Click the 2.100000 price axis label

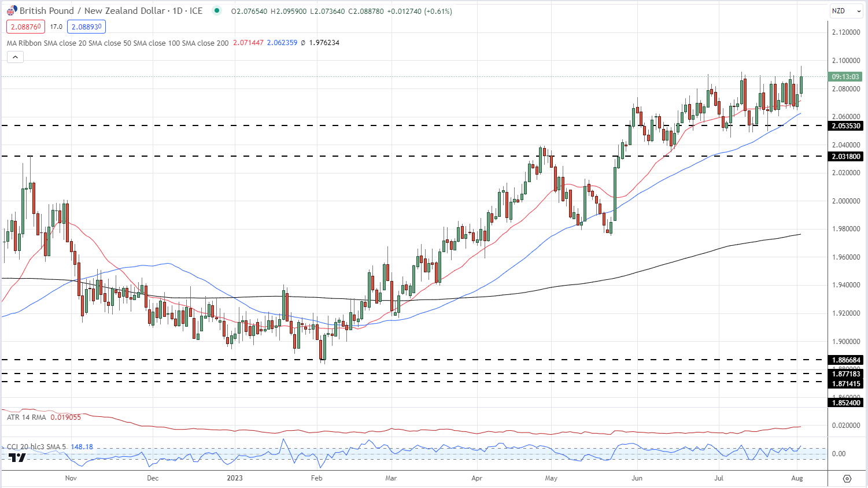click(x=845, y=60)
